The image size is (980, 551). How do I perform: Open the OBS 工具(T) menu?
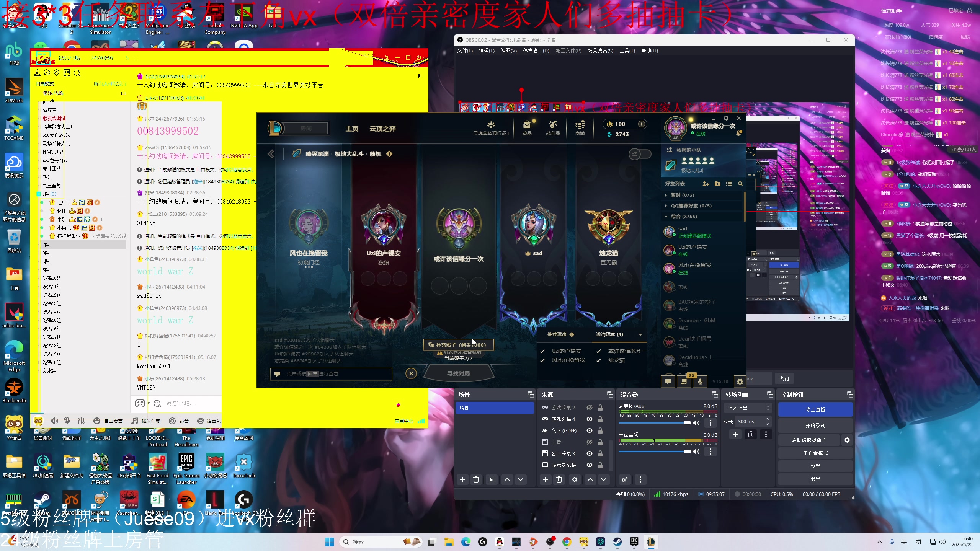pos(627,51)
